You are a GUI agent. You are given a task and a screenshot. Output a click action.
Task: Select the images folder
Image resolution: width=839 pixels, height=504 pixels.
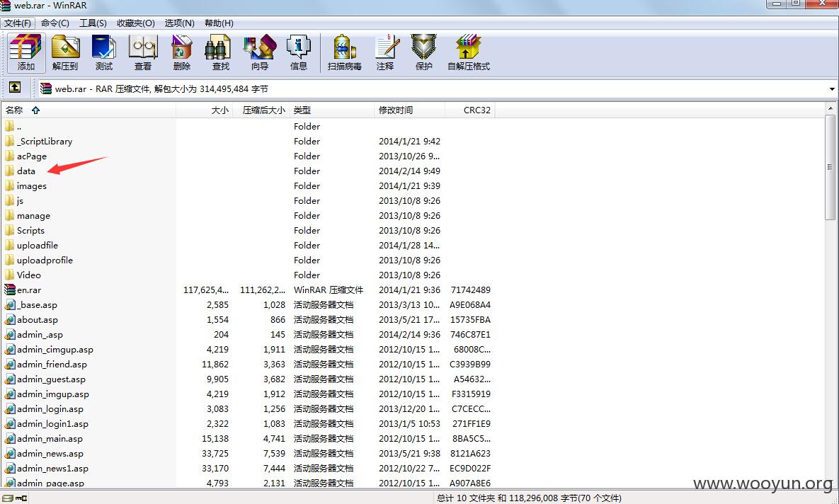pyautogui.click(x=32, y=185)
